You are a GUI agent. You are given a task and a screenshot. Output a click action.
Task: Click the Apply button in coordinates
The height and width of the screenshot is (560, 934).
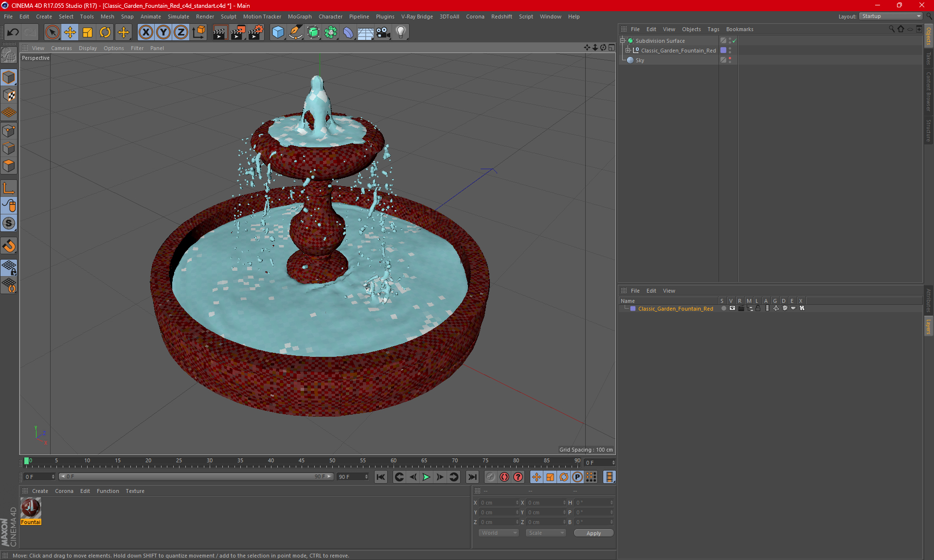[593, 533]
